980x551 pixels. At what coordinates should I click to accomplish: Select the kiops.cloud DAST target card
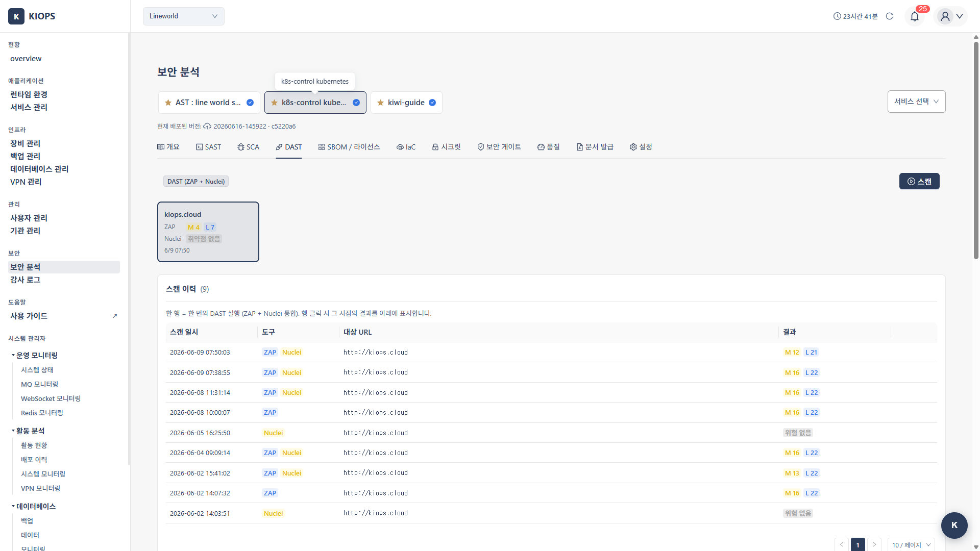[x=208, y=232]
